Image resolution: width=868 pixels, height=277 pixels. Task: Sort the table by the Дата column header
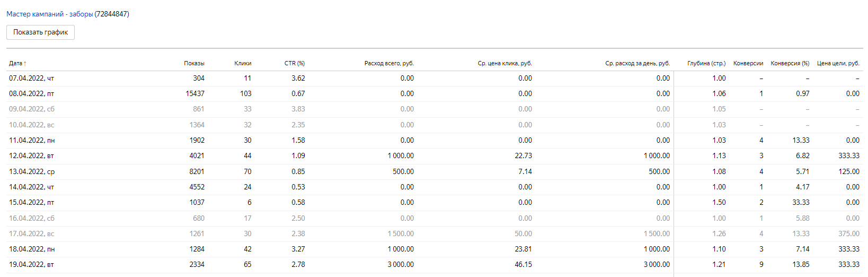pos(15,64)
